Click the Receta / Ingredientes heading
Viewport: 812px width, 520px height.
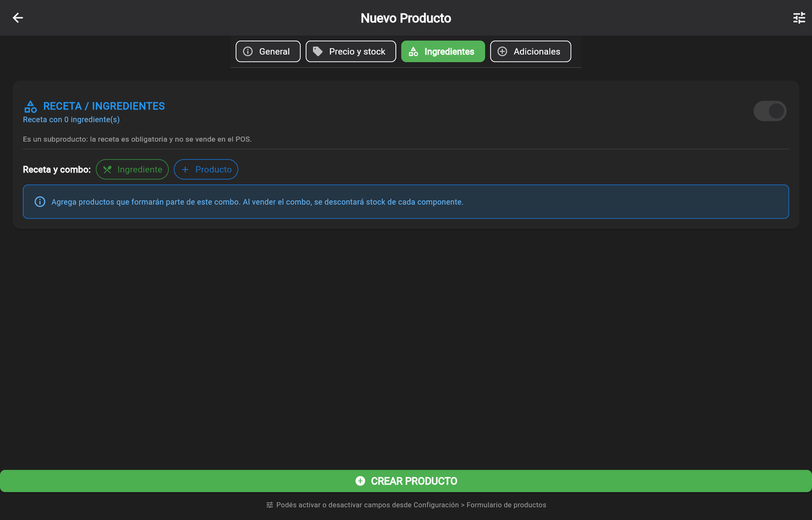click(104, 106)
